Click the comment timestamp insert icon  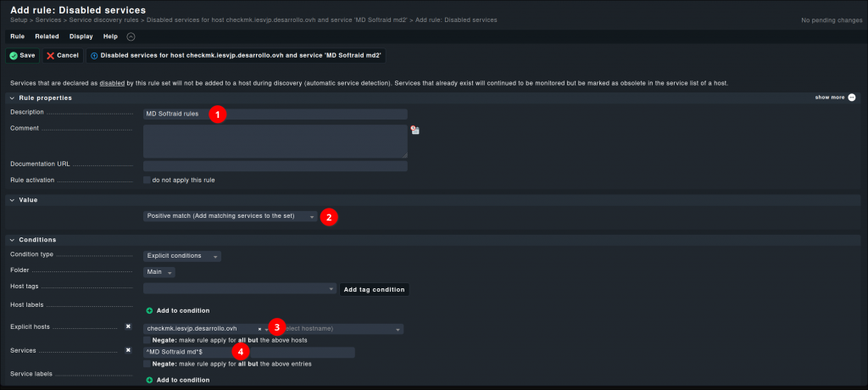[415, 130]
